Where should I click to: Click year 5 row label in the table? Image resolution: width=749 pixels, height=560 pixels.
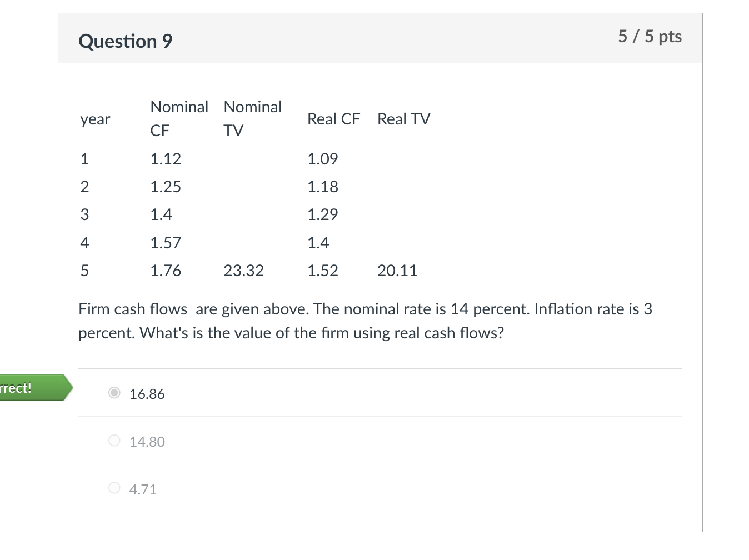click(84, 271)
